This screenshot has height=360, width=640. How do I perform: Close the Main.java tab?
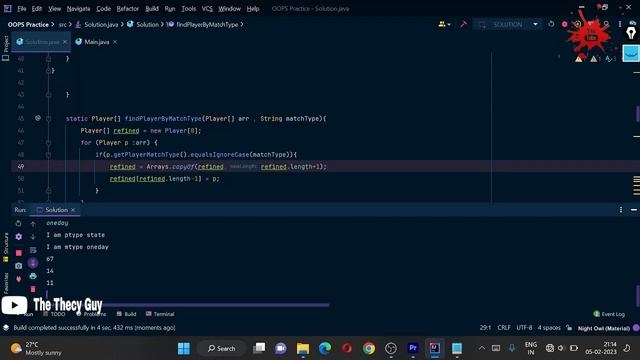[x=115, y=42]
